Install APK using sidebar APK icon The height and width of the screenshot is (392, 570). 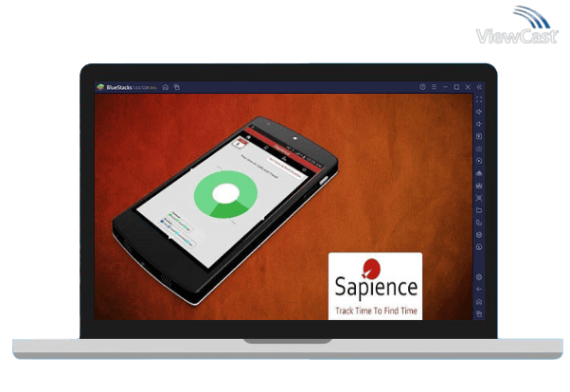tap(479, 173)
